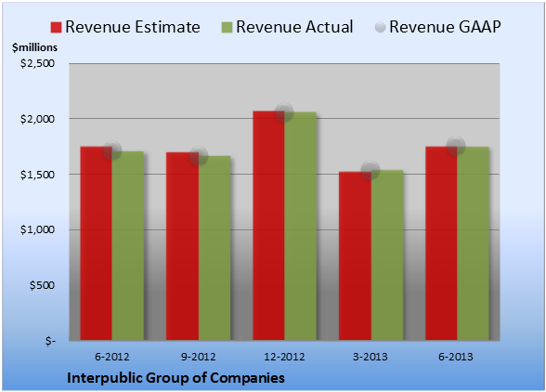The height and width of the screenshot is (392, 546).
Task: Click the GAAP marker above 3-2013
Action: [370, 170]
